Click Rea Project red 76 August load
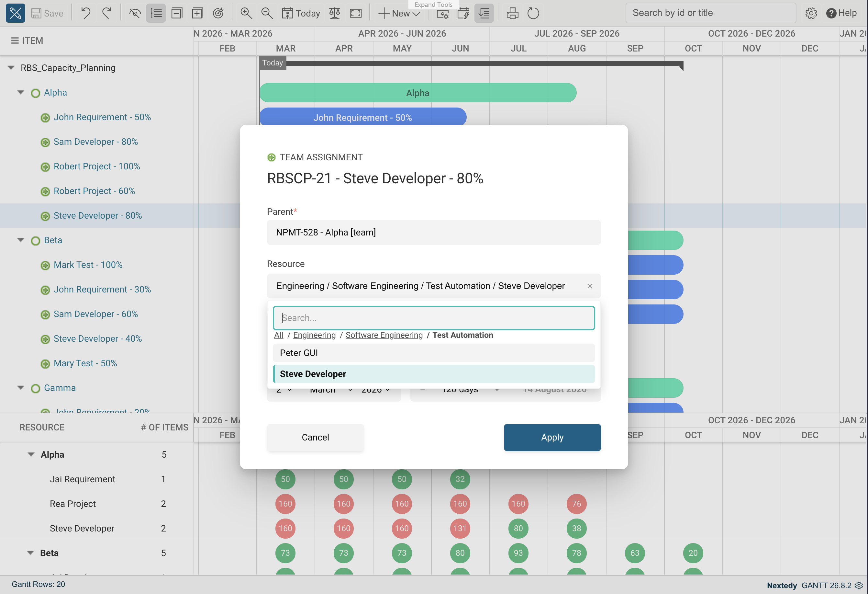 (576, 504)
